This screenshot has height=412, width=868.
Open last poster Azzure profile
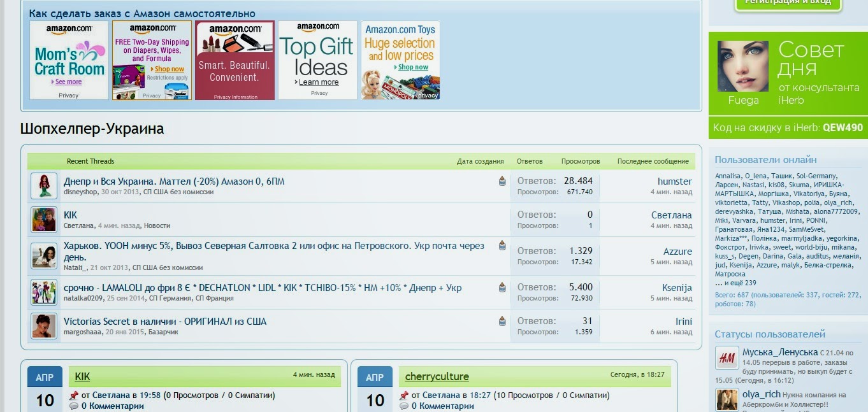(677, 252)
